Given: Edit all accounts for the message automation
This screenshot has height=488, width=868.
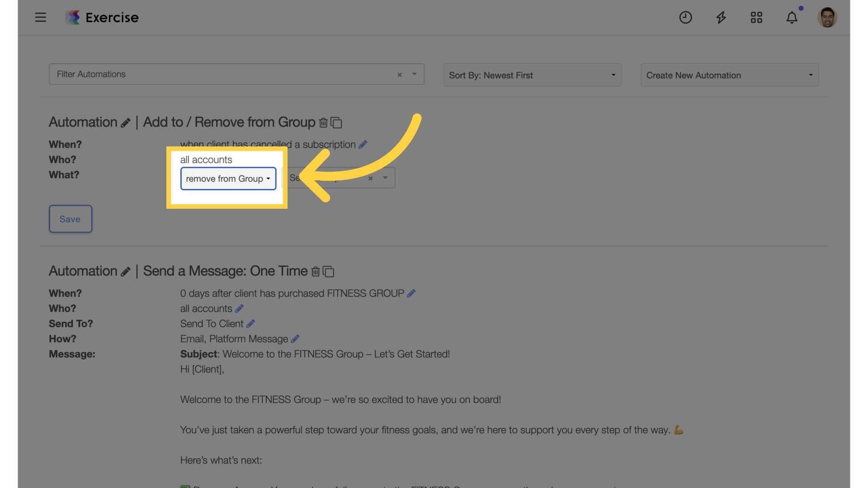Looking at the screenshot, I should point(239,308).
